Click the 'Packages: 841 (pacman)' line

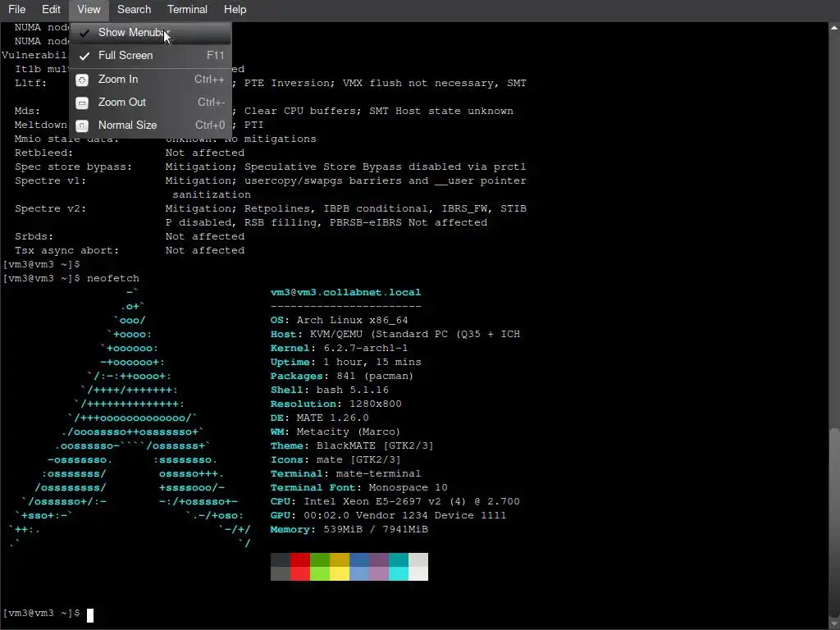click(x=342, y=376)
